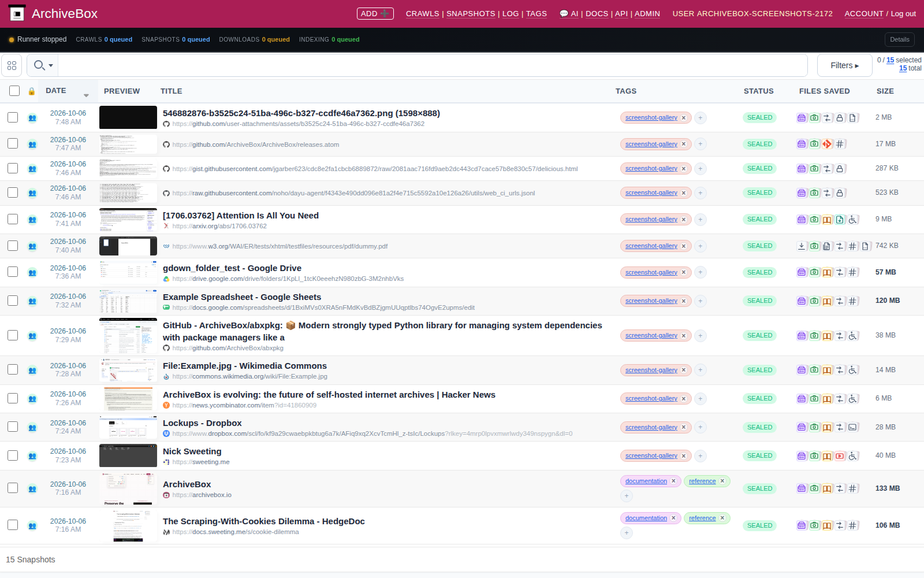Click the SEALED status for the abxpkg row

tap(759, 335)
